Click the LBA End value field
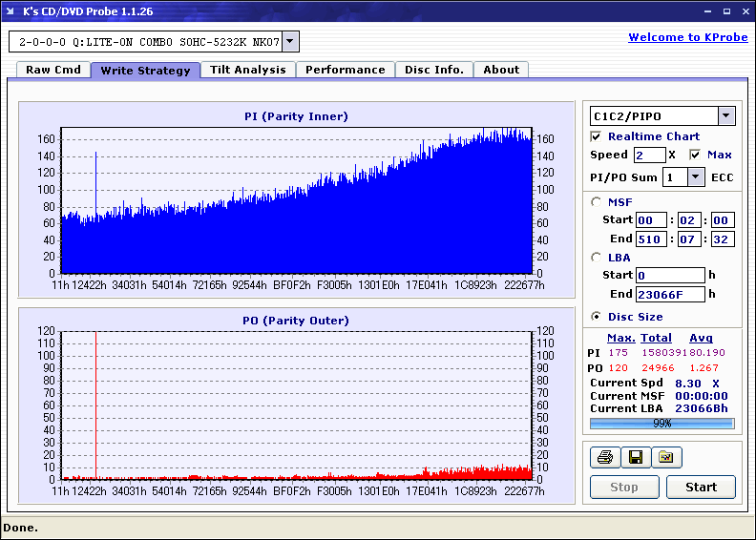The image size is (756, 540). [x=669, y=294]
